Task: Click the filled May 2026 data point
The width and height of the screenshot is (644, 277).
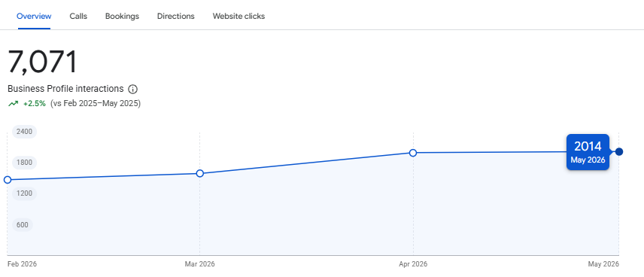Action: click(x=619, y=152)
